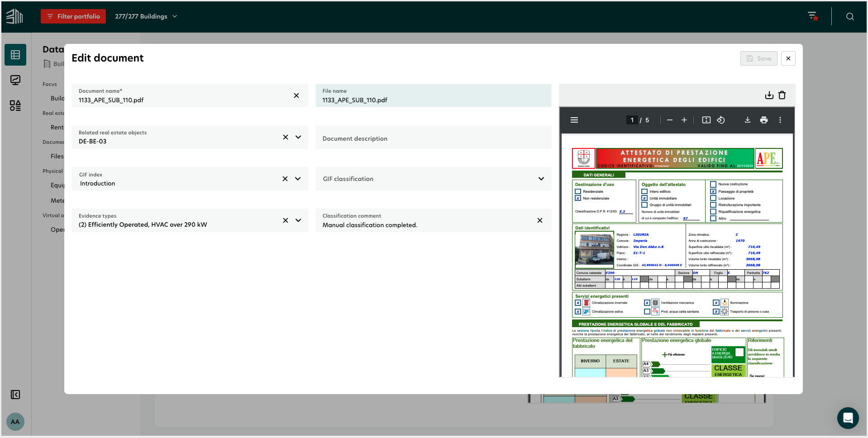This screenshot has width=868, height=438.
Task: Open the monitor chart sidebar icon
Action: point(15,80)
